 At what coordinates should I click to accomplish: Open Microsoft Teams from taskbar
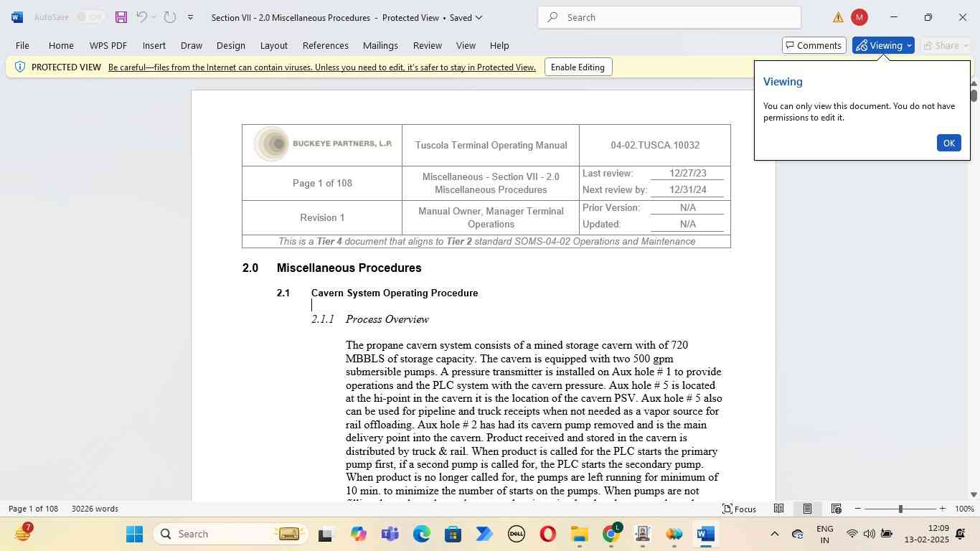[x=390, y=534]
